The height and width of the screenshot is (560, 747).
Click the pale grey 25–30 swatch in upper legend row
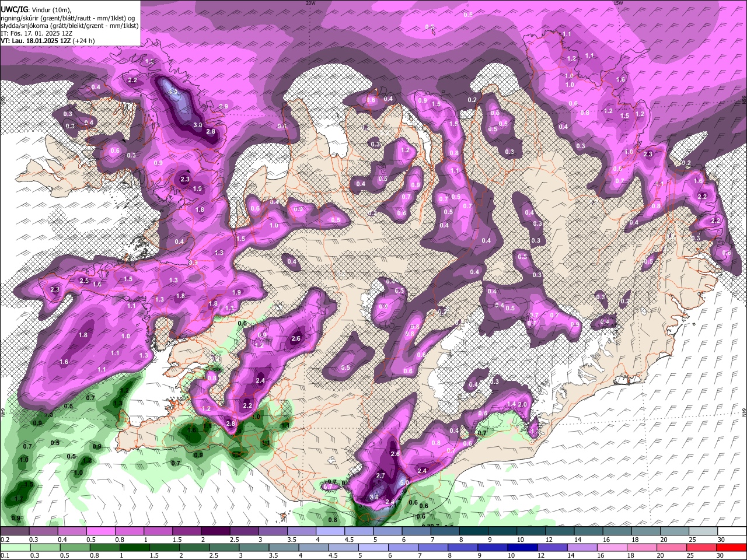pyautogui.click(x=703, y=531)
